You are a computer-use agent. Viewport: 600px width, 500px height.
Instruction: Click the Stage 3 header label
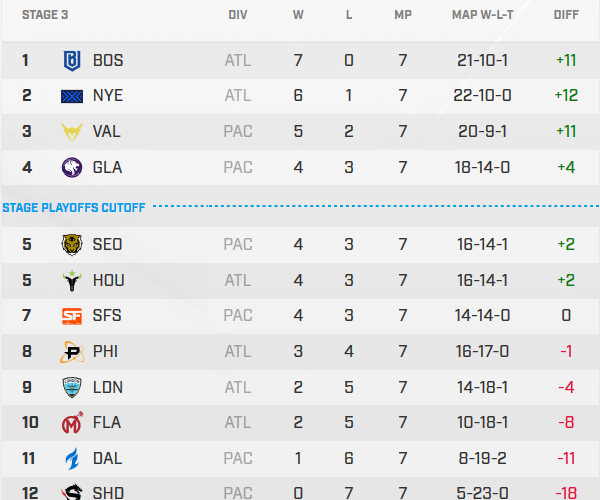(x=44, y=16)
